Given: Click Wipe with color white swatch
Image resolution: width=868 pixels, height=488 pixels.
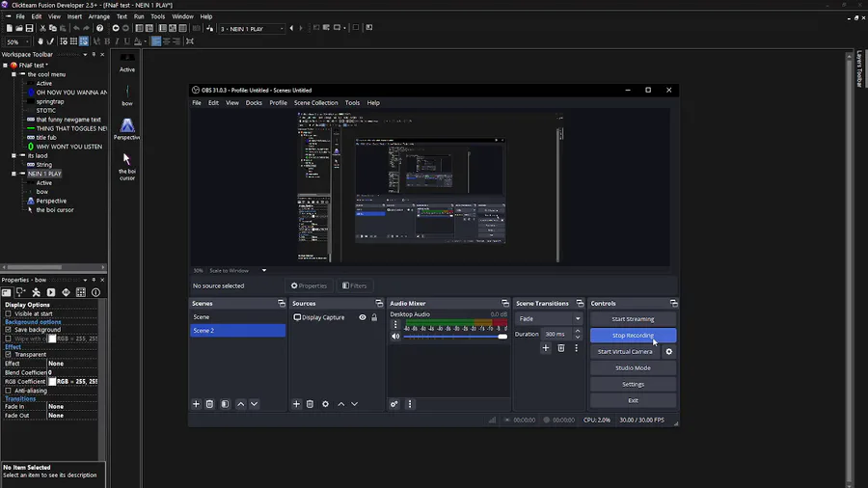Looking at the screenshot, I should point(52,339).
